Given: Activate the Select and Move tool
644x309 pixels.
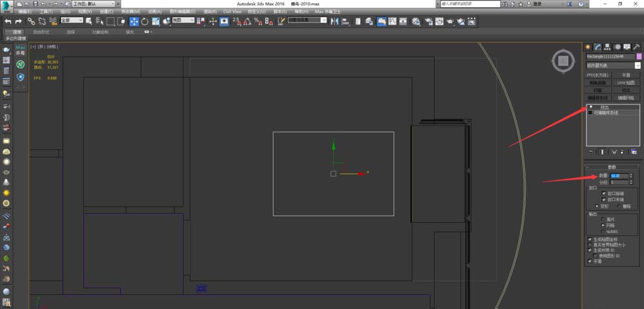Looking at the screenshot, I should [134, 21].
